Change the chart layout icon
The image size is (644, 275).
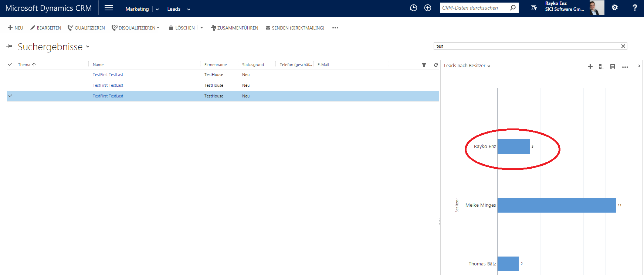tap(601, 66)
